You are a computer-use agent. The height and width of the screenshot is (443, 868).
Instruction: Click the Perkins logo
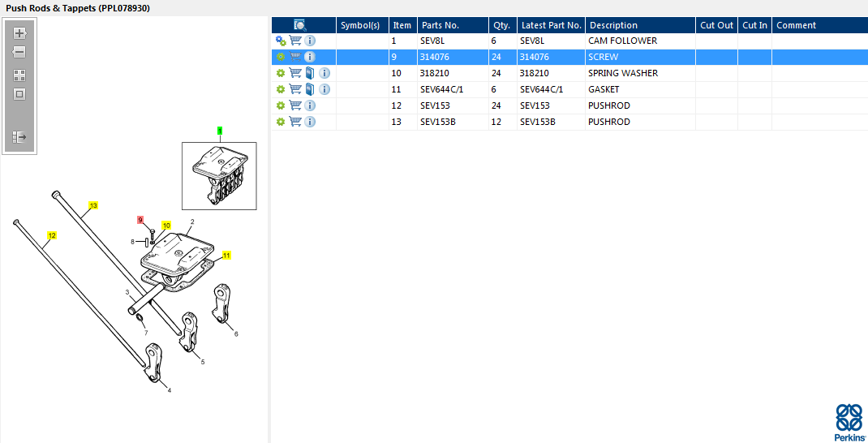[x=849, y=422]
